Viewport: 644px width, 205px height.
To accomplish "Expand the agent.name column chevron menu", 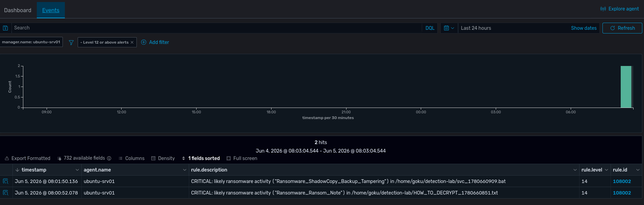I will tap(184, 170).
